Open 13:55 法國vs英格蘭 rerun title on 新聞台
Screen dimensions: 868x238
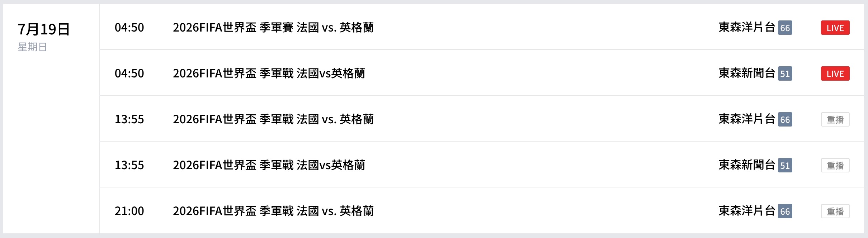tap(269, 165)
